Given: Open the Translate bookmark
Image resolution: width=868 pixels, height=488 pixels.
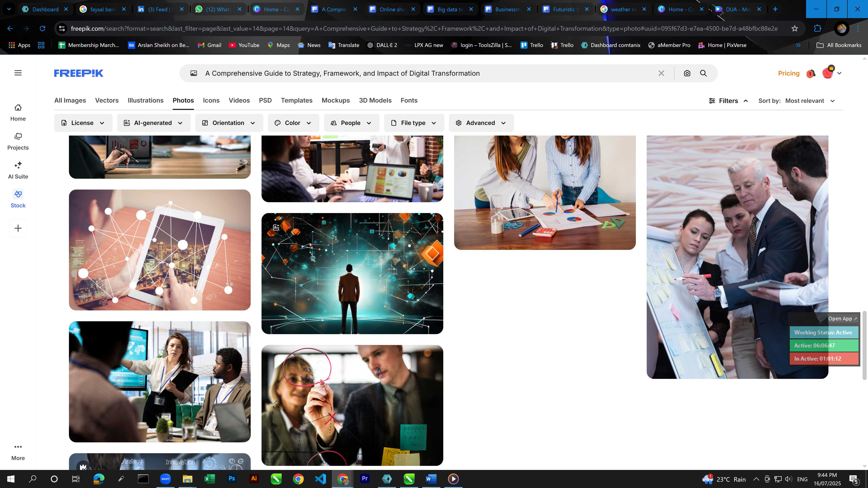Looking at the screenshot, I should (x=344, y=45).
